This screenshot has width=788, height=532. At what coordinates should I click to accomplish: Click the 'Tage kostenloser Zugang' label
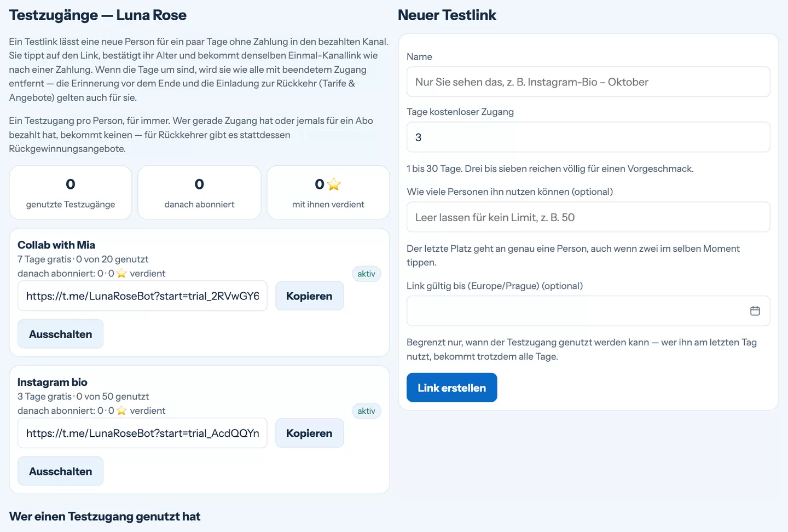coord(460,112)
